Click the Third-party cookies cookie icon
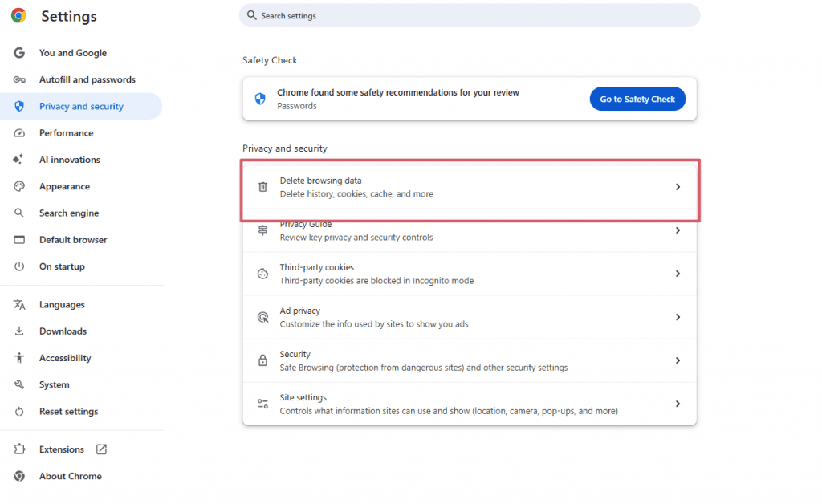This screenshot has height=504, width=822. point(262,274)
